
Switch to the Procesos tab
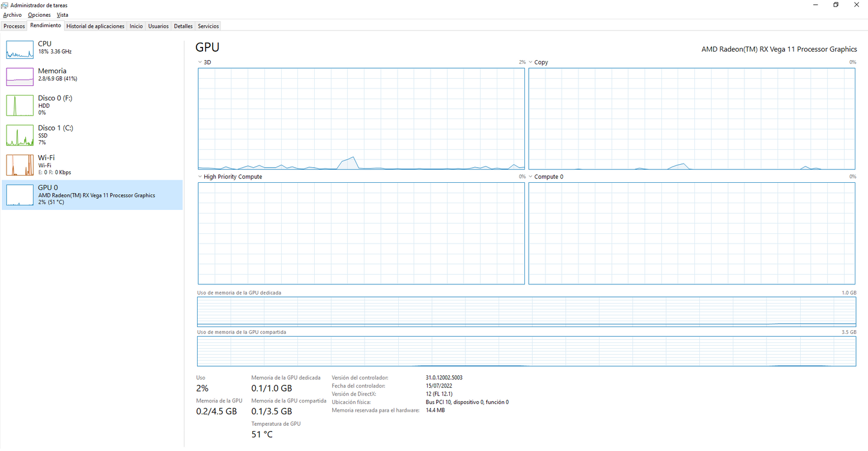click(x=14, y=26)
